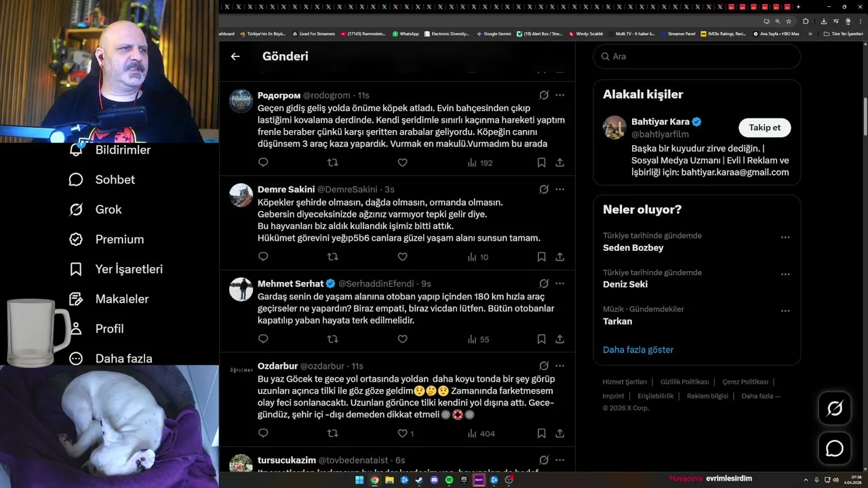Bookmark Родогром's post

click(541, 163)
